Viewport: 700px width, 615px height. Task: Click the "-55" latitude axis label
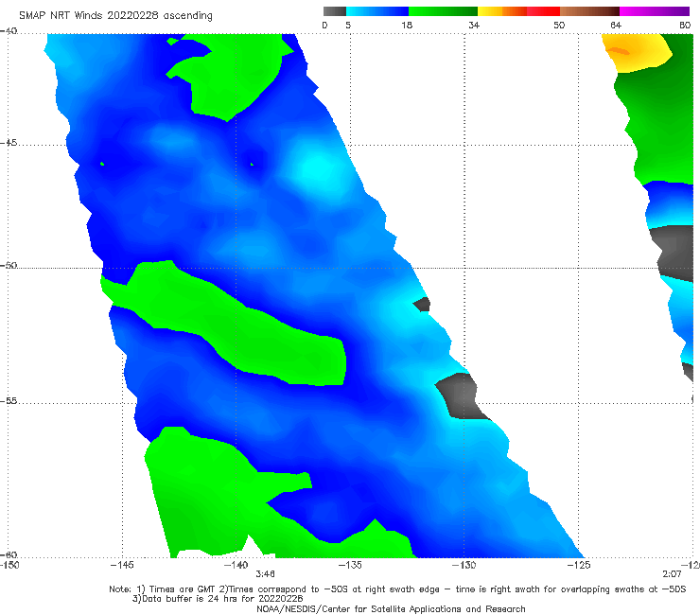tap(9, 400)
